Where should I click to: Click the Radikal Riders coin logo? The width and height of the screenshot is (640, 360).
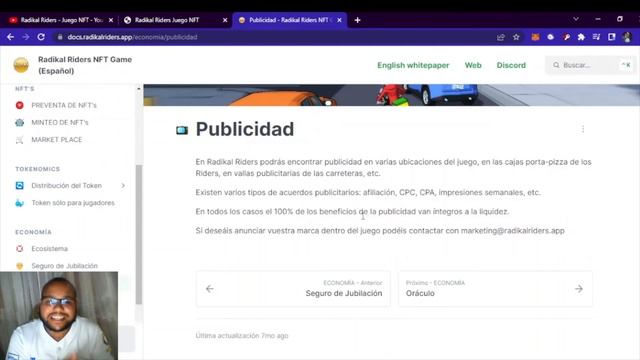(x=21, y=65)
